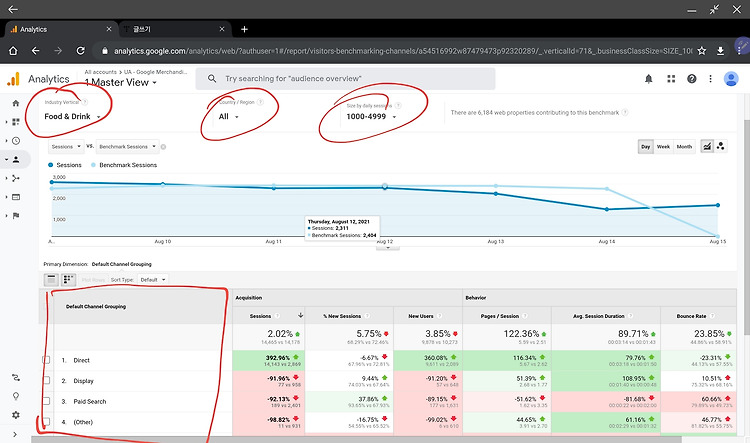Viewport: 750px width, 443px height.
Task: Set chart granularity to Week
Action: [663, 146]
